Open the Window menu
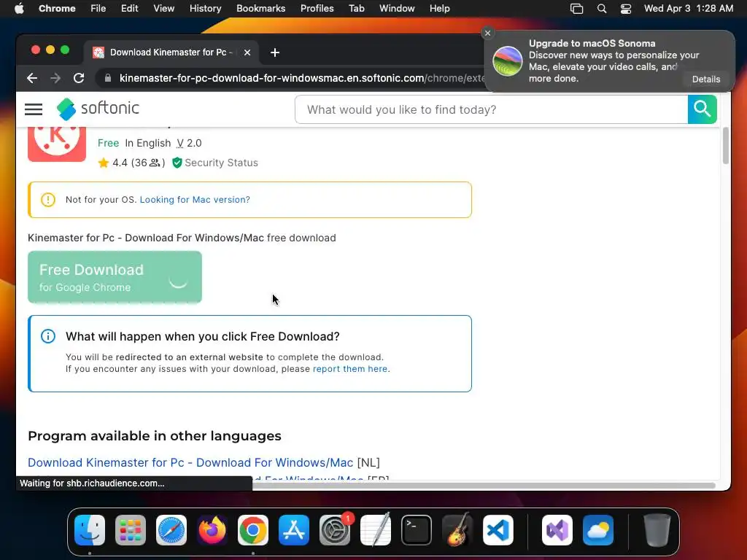The height and width of the screenshot is (560, 747). point(397,9)
